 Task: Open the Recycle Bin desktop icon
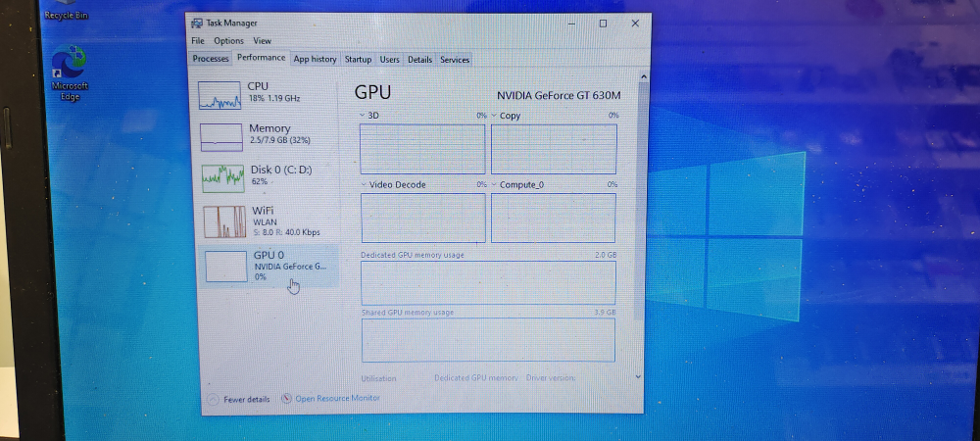(67, 10)
